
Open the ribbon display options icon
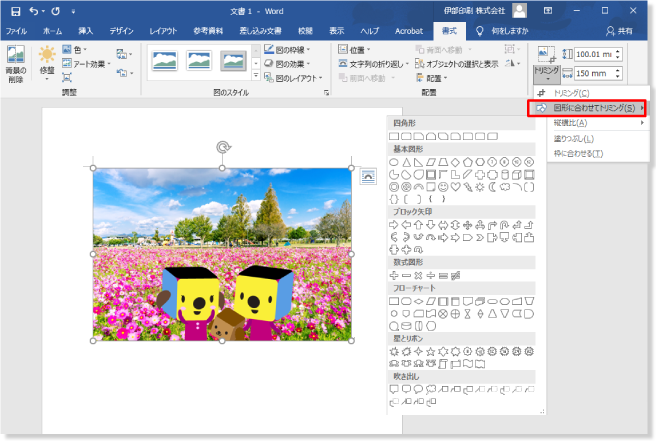pos(548,11)
